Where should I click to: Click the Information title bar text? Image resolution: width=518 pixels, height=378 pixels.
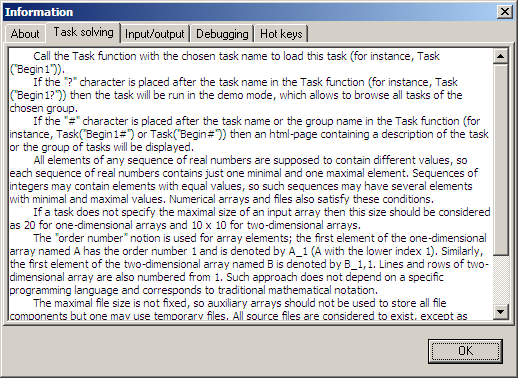click(x=39, y=12)
